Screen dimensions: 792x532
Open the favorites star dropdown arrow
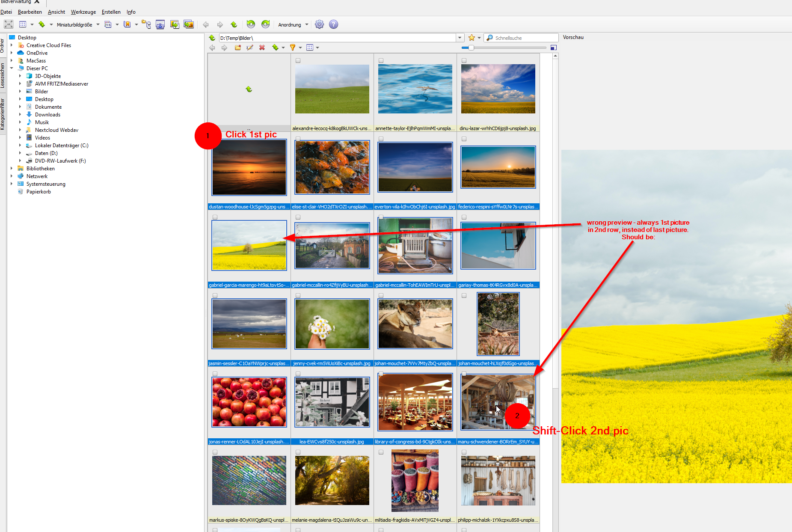tap(479, 38)
